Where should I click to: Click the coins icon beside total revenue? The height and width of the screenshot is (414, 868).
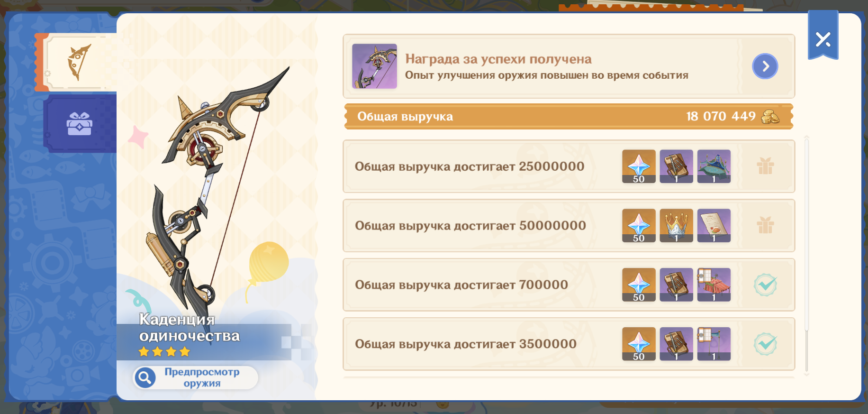[x=770, y=117]
